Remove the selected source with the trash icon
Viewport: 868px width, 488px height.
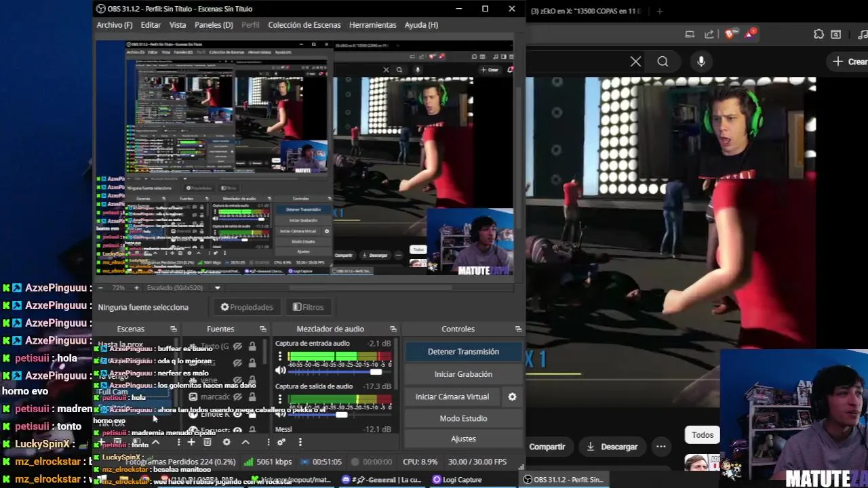click(208, 442)
